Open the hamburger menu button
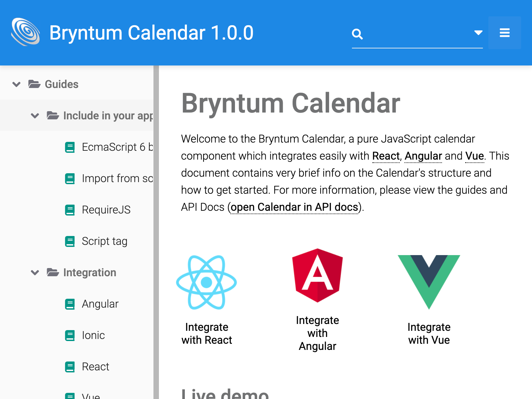 point(505,33)
